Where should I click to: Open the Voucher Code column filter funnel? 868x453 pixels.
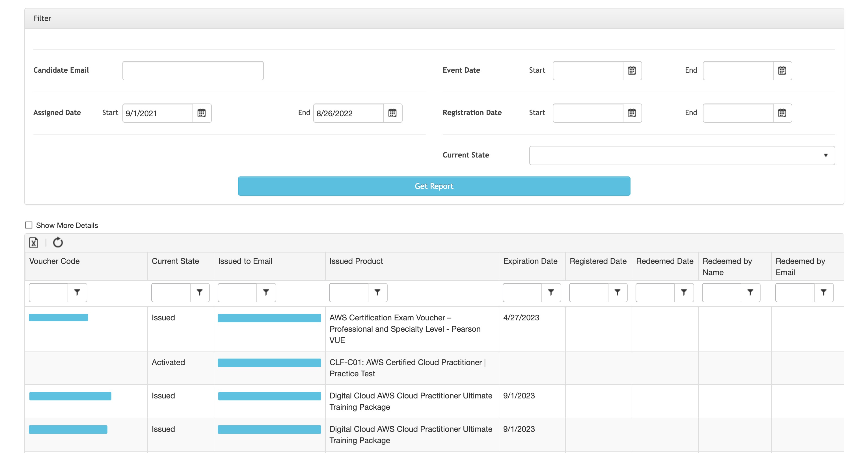pyautogui.click(x=78, y=293)
